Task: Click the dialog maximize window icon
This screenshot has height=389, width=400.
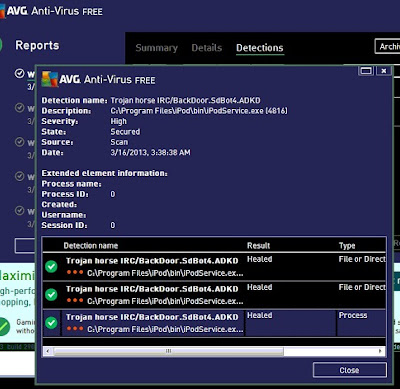Action: pos(366,71)
